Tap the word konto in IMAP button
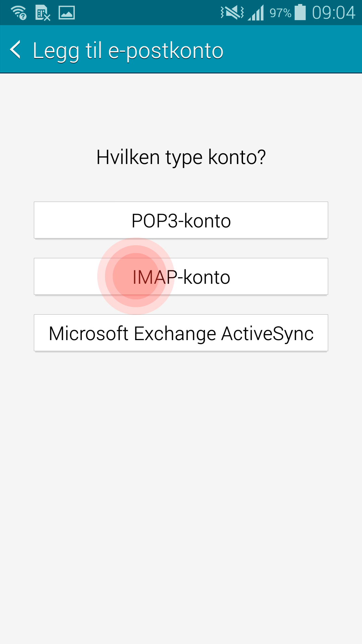The height and width of the screenshot is (644, 362). [x=207, y=277]
